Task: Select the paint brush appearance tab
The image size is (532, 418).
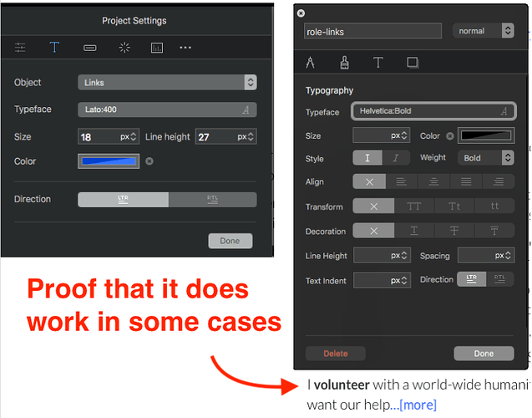Action: point(344,63)
